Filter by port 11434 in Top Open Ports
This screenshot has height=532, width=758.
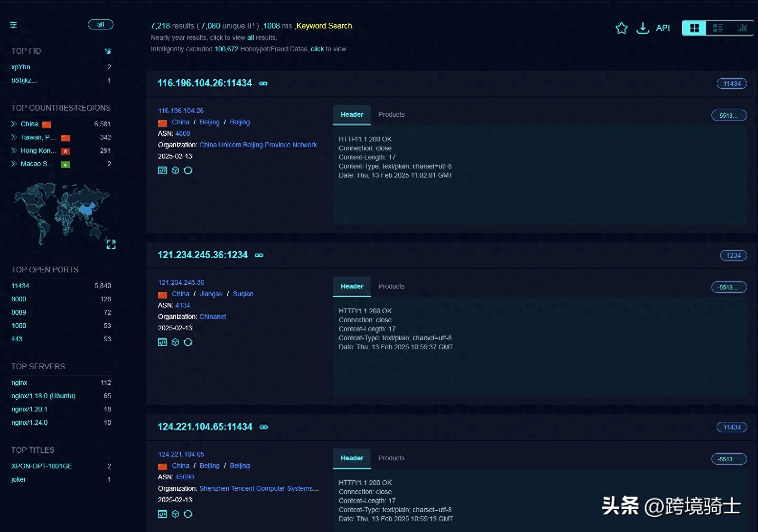click(x=20, y=286)
